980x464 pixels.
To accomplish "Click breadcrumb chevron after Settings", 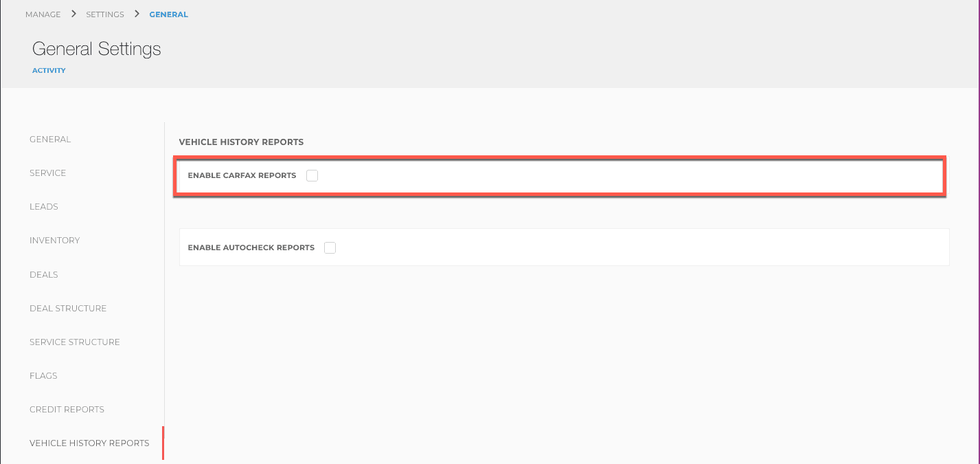I will coord(137,14).
